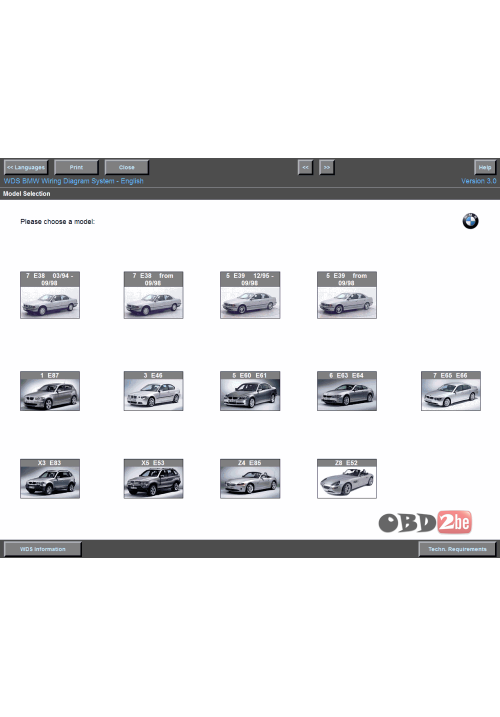500x717 pixels.
Task: Choose the X5 E53 model
Action: (153, 479)
